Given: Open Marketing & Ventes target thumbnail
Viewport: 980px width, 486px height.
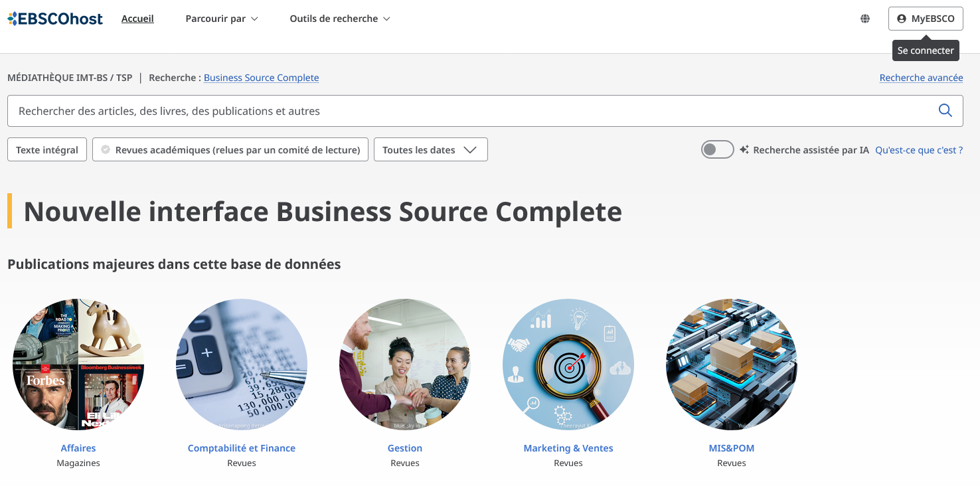Looking at the screenshot, I should 568,364.
